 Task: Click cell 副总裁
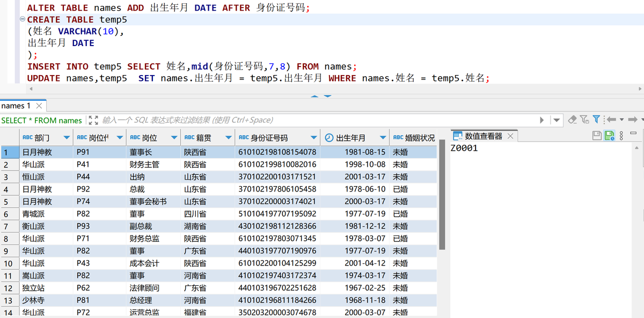click(x=153, y=226)
